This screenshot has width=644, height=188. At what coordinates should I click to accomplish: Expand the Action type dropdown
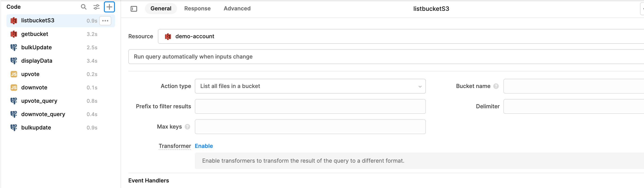click(310, 86)
